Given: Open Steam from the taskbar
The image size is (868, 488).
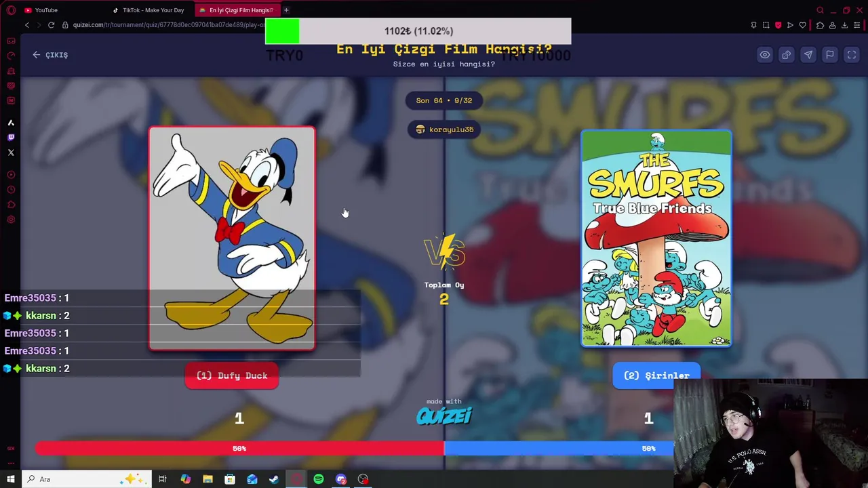Looking at the screenshot, I should [274, 479].
